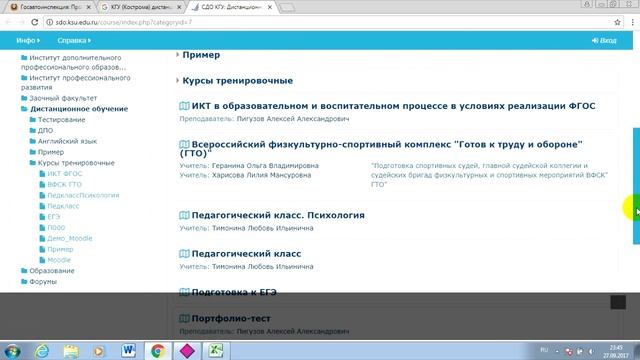Viewport: 640px width, 360px height.
Task: Close the КГУ (Кострома) tab
Action: [x=179, y=7]
